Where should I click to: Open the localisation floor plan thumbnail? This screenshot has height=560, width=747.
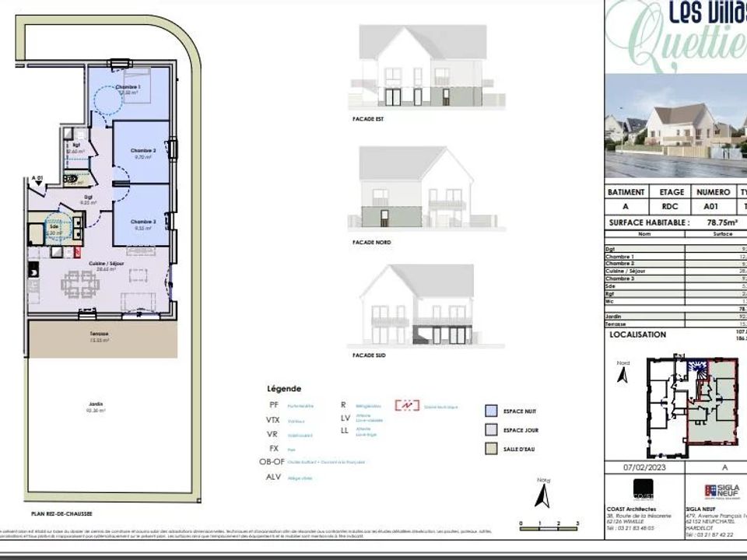coord(693,406)
